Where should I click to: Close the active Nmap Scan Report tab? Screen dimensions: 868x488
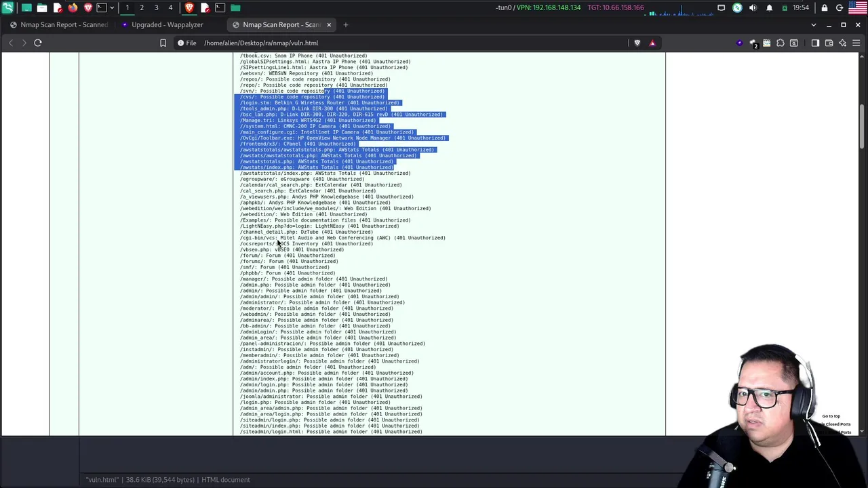click(329, 25)
